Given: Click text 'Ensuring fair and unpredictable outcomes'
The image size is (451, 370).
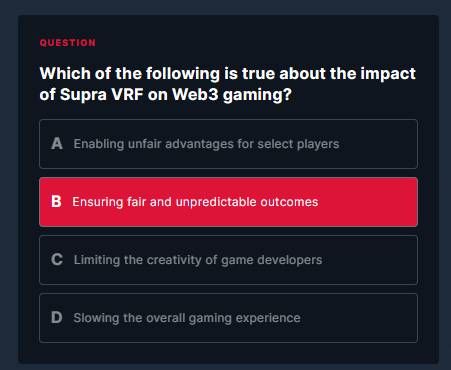Looking at the screenshot, I should 195,202.
